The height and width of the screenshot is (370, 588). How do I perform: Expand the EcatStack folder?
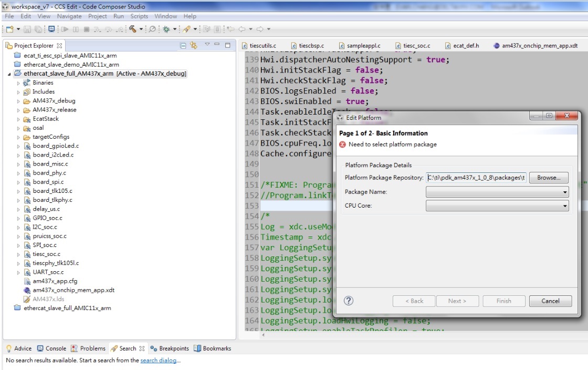[18, 119]
